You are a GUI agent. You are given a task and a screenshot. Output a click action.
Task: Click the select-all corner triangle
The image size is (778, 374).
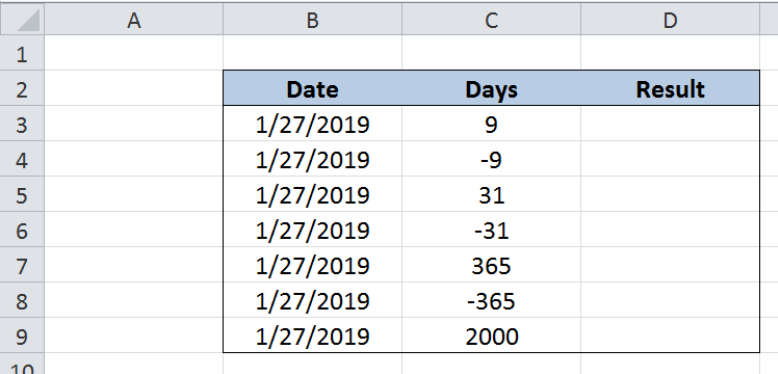tap(22, 19)
